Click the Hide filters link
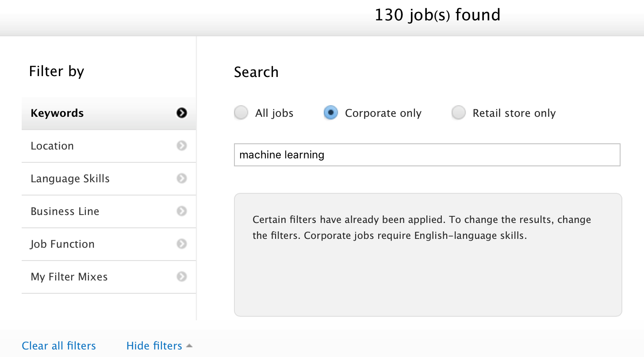The image size is (644, 357). [154, 345]
